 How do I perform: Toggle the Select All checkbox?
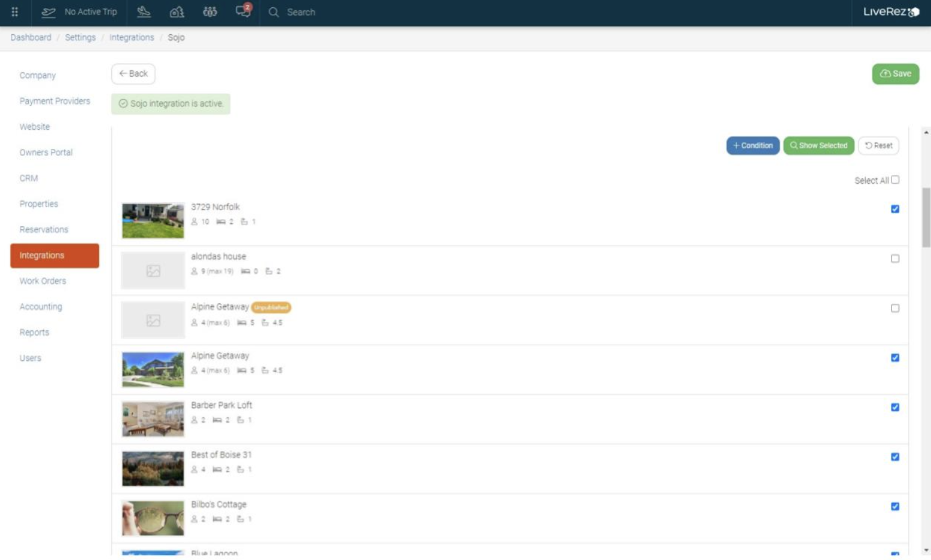point(895,179)
